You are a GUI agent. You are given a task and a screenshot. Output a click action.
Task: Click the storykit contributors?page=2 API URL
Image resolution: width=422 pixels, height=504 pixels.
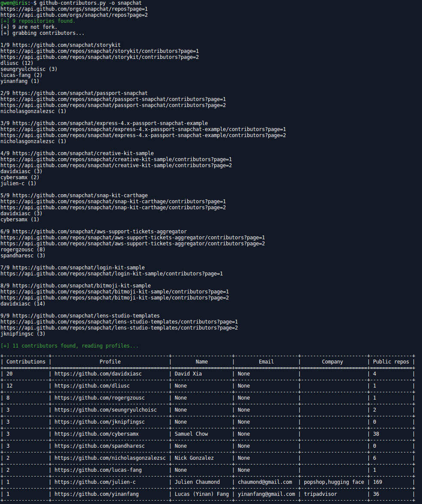click(x=100, y=57)
